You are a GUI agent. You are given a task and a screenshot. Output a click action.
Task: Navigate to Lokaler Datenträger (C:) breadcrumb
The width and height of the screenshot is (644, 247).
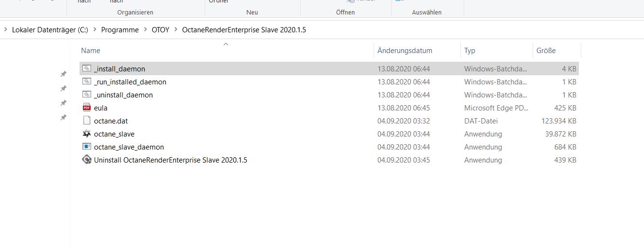(50, 30)
